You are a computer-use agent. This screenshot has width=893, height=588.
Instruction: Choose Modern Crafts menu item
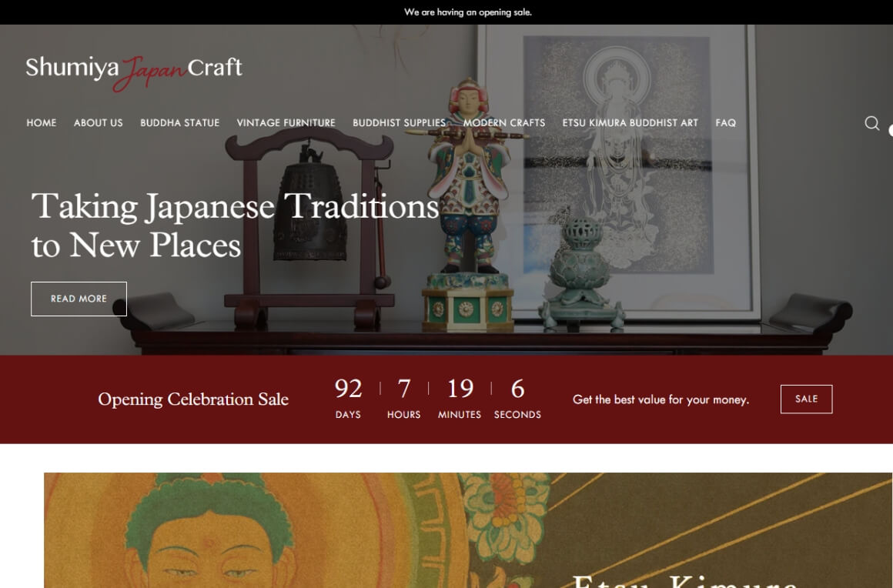[504, 123]
